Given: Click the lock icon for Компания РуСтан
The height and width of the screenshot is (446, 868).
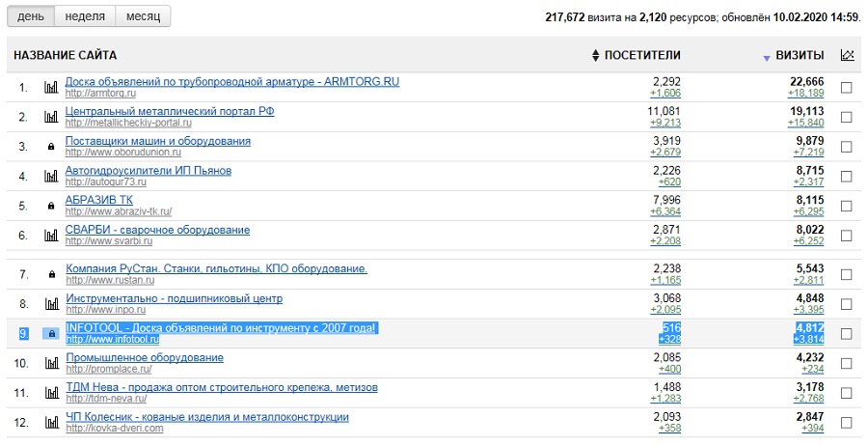Looking at the screenshot, I should (51, 274).
